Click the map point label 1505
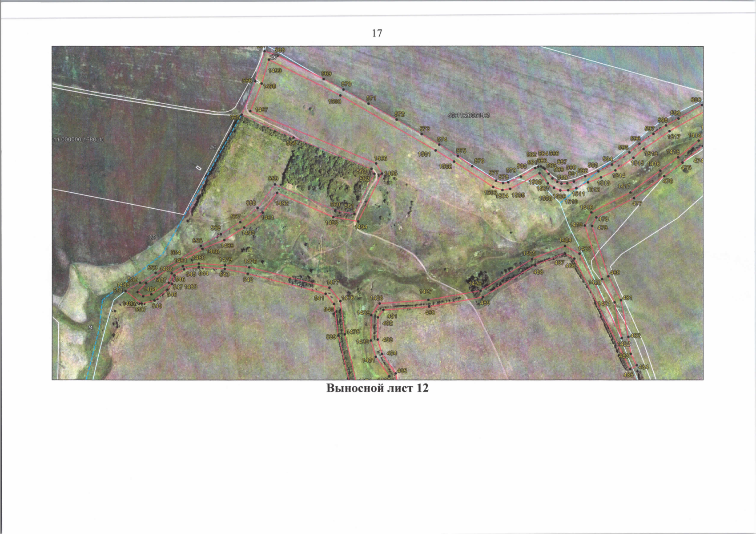The height and width of the screenshot is (534, 756). tap(518, 195)
